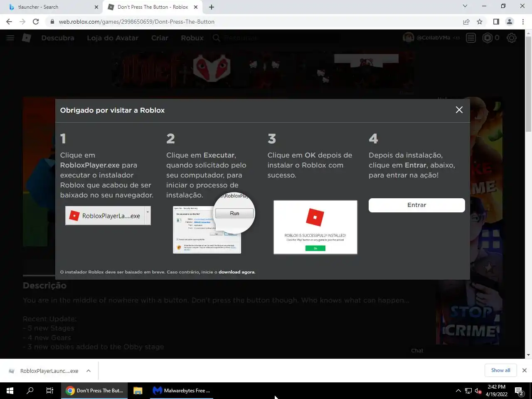Click the Roblox successfully installed illustration
The image size is (532, 399).
tap(315, 227)
